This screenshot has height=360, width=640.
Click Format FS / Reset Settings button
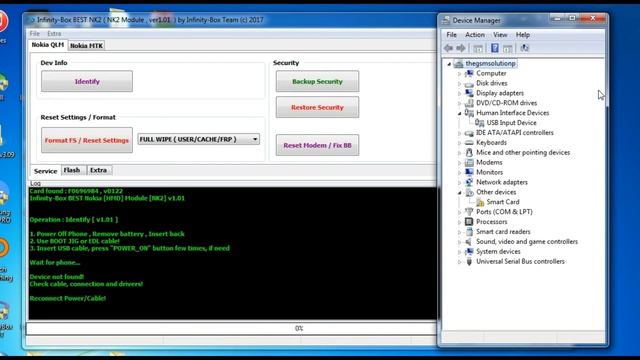(x=87, y=140)
